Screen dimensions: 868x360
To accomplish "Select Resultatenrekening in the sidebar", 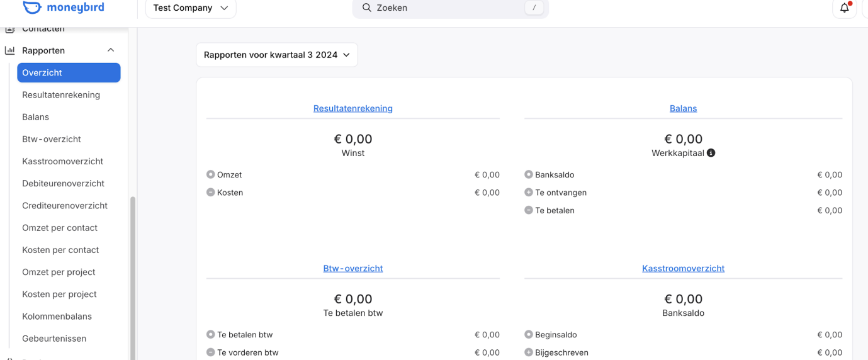I will click(61, 95).
